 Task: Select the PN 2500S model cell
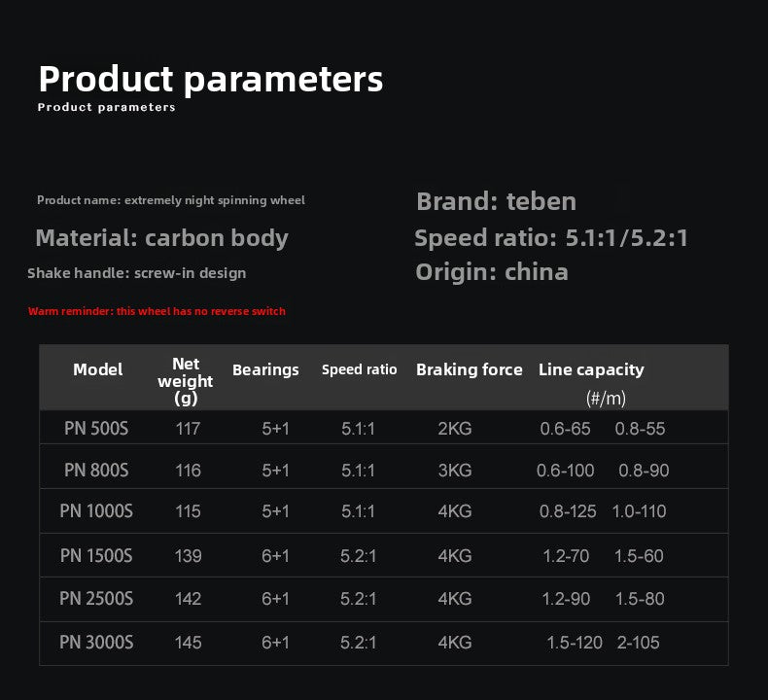click(96, 599)
